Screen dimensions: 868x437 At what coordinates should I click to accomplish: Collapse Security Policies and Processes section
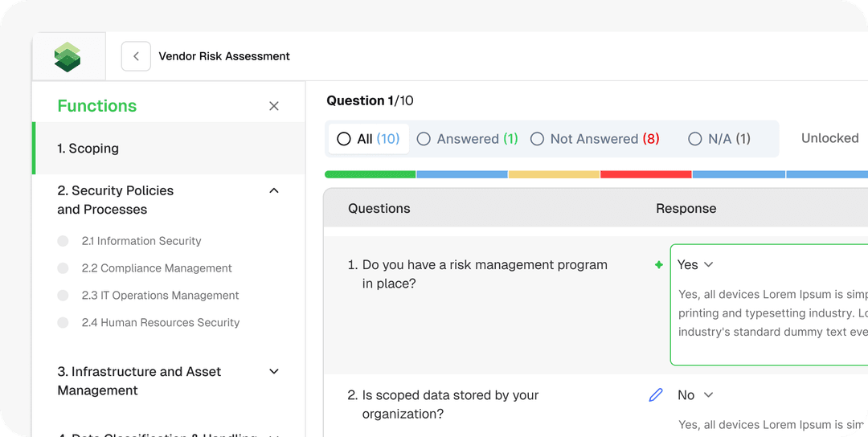[274, 191]
